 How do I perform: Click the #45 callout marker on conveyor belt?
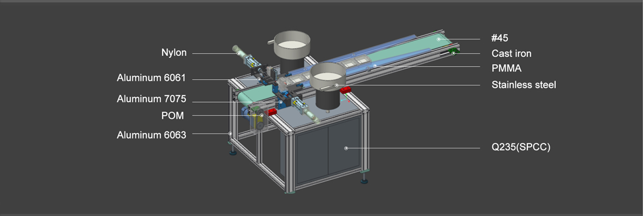pyautogui.click(x=438, y=39)
